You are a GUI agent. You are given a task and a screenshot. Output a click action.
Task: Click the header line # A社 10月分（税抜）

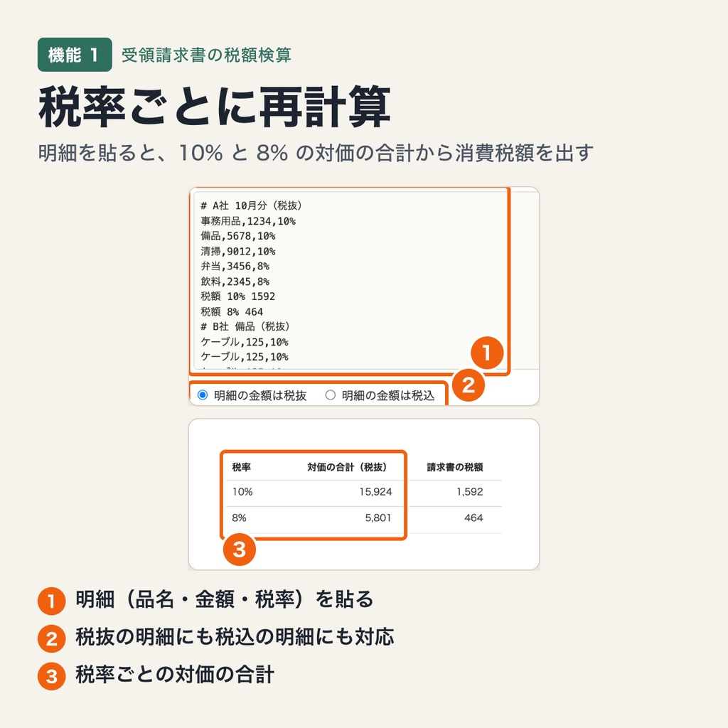pyautogui.click(x=251, y=205)
